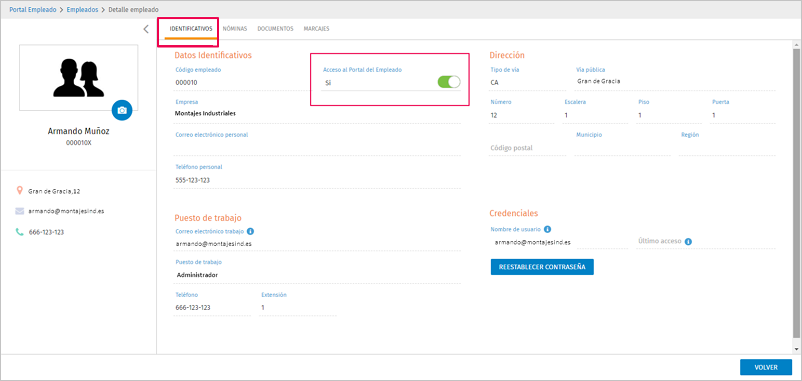
Task: Click the envelope icon beside the sidebar email
Action: tap(20, 211)
